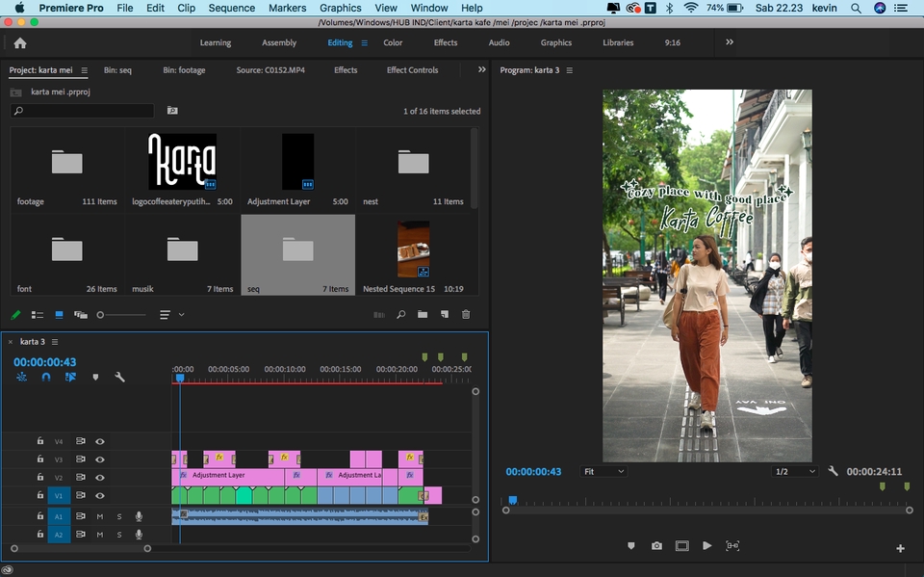Add Marker in Program Monitor
Image resolution: width=924 pixels, height=577 pixels.
click(631, 546)
